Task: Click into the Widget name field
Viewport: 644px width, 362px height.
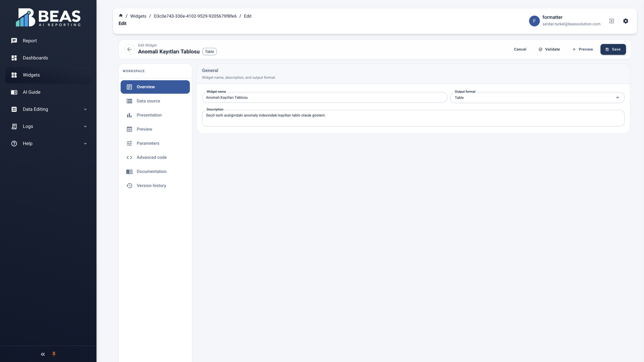Action: 324,97
